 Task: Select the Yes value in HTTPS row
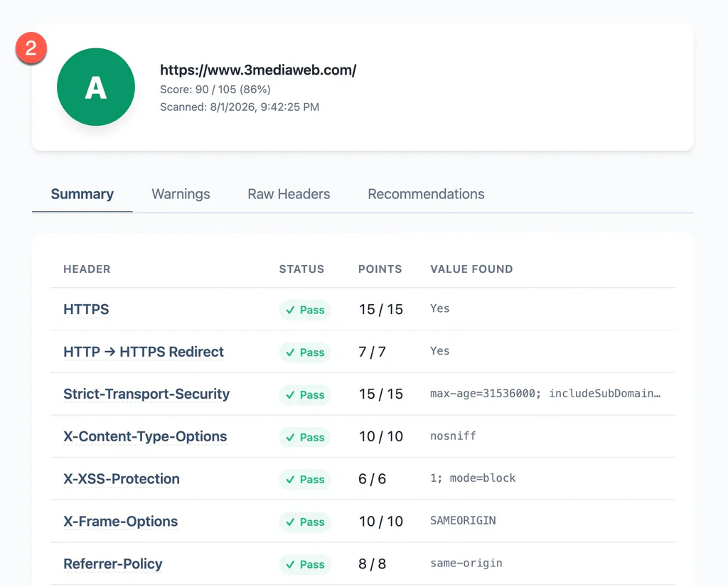439,308
